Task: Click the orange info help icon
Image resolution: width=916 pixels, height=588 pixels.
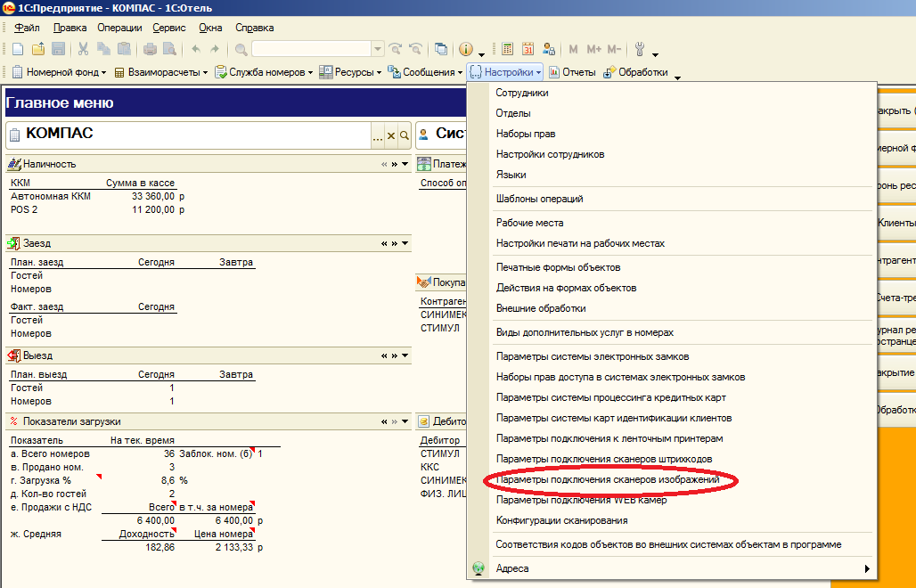Action: pyautogui.click(x=466, y=50)
